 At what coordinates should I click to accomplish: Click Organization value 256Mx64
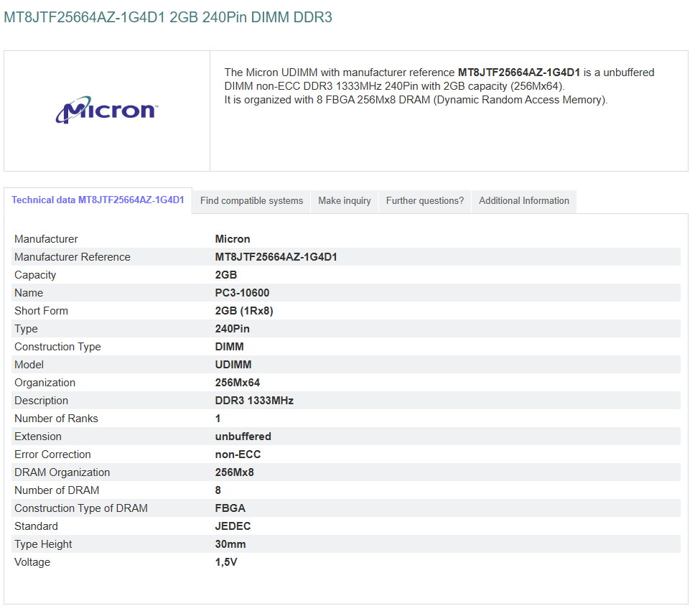click(238, 383)
